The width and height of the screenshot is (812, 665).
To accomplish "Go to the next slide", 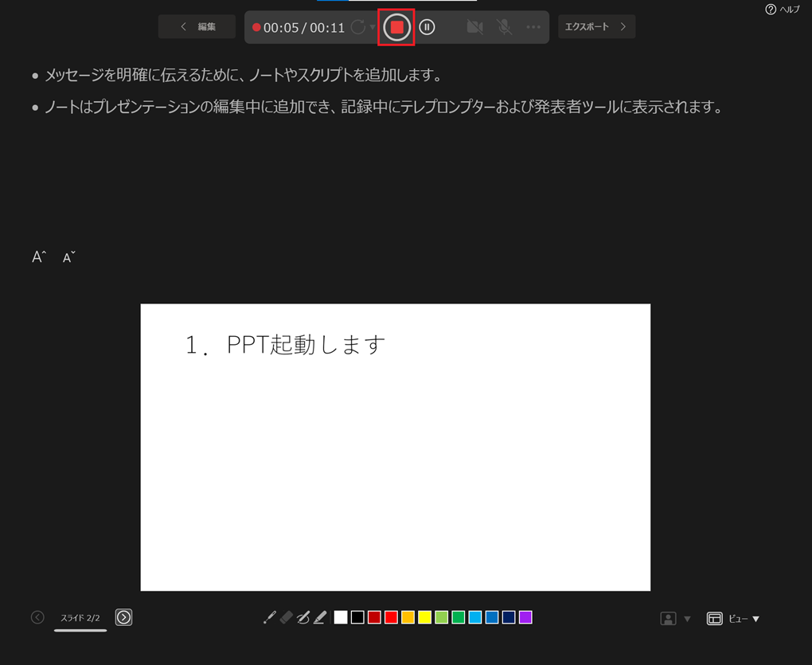I will pos(123,617).
